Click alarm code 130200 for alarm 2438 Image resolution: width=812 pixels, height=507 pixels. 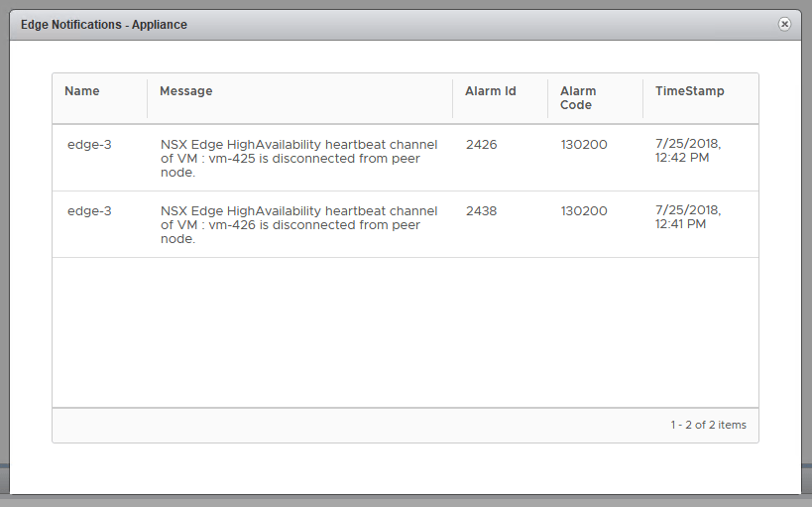584,211
